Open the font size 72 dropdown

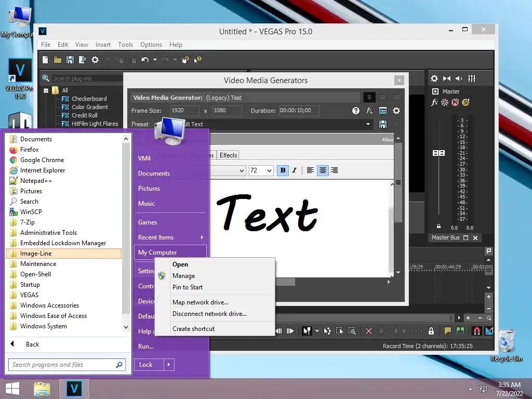[x=269, y=170]
